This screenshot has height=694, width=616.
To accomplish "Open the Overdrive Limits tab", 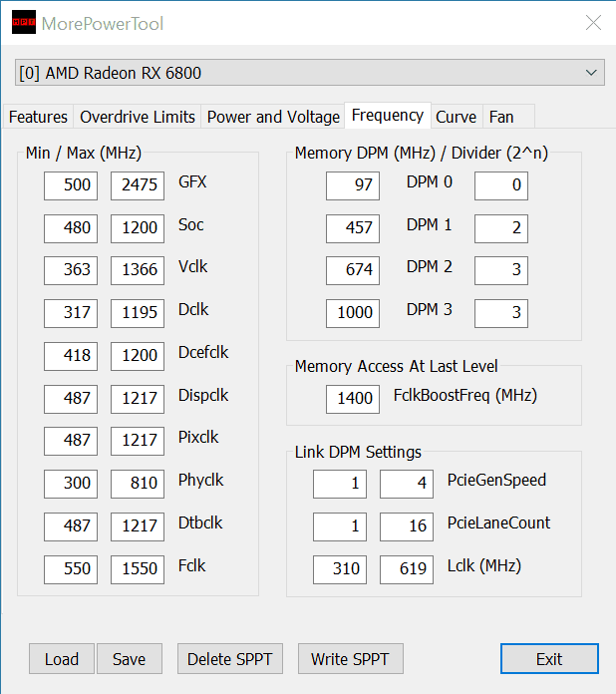I will pyautogui.click(x=138, y=117).
